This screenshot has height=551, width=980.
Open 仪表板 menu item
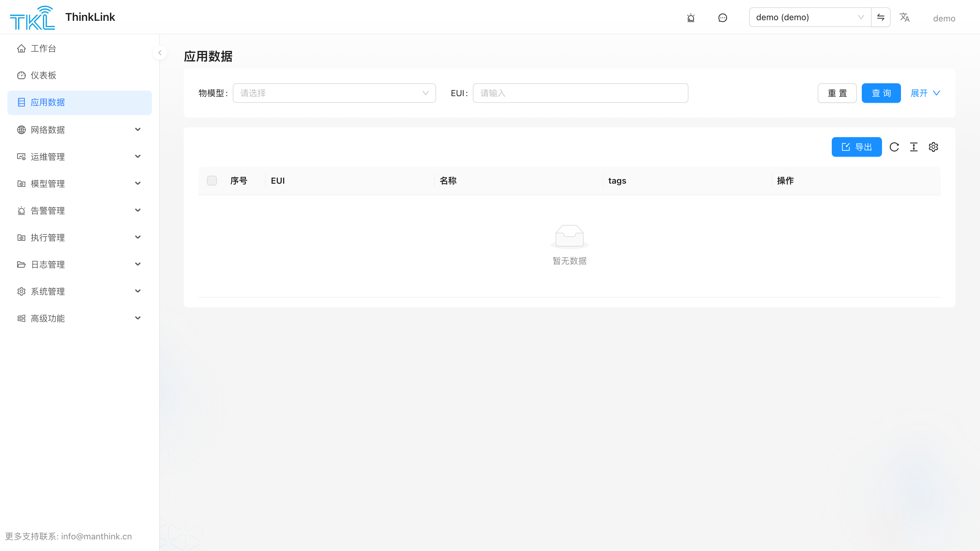(80, 75)
